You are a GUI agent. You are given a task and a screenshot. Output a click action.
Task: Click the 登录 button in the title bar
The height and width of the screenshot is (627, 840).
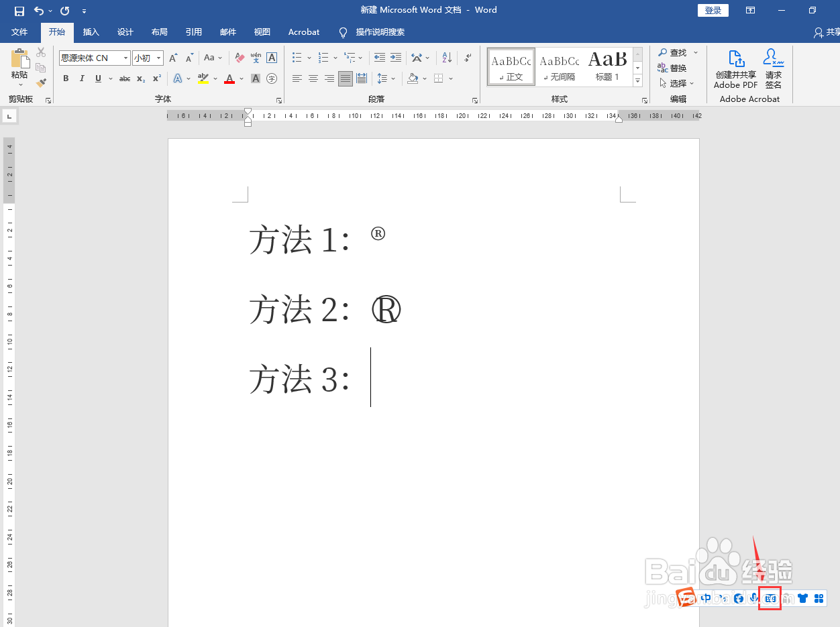tap(713, 10)
